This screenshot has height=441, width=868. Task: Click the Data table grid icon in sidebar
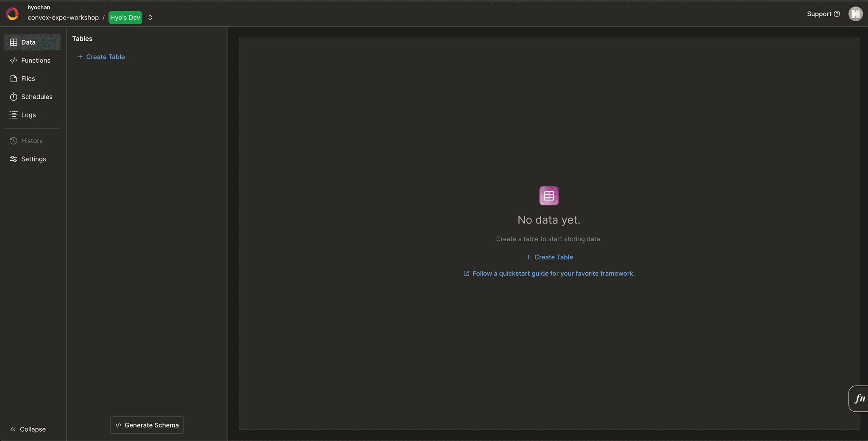point(14,42)
